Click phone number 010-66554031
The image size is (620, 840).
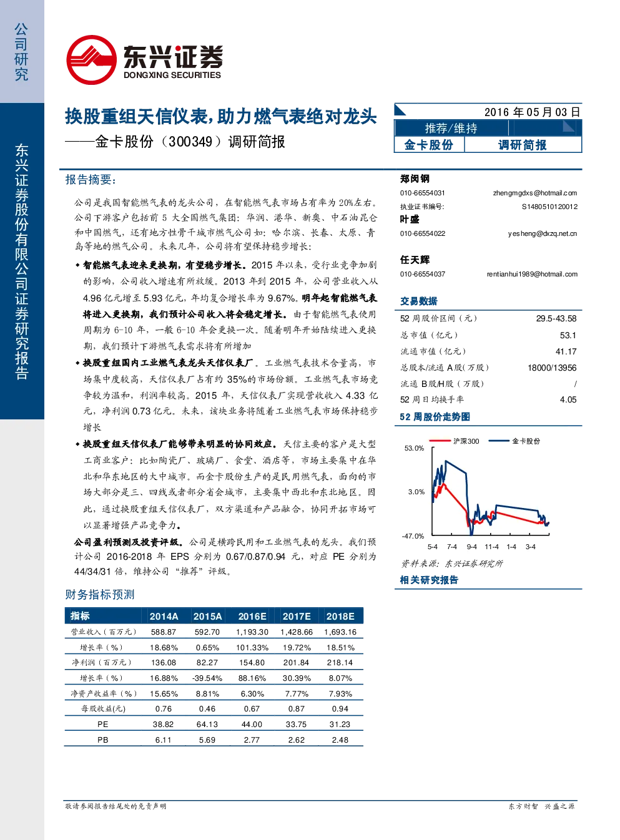tap(423, 193)
